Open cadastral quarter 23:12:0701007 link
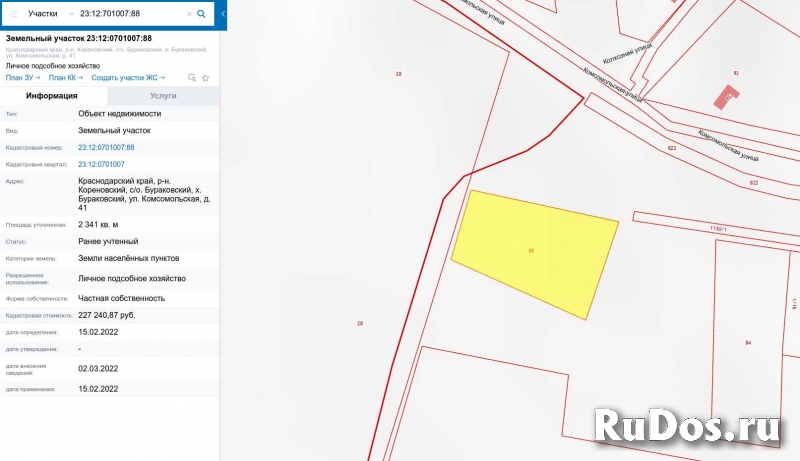 click(101, 163)
